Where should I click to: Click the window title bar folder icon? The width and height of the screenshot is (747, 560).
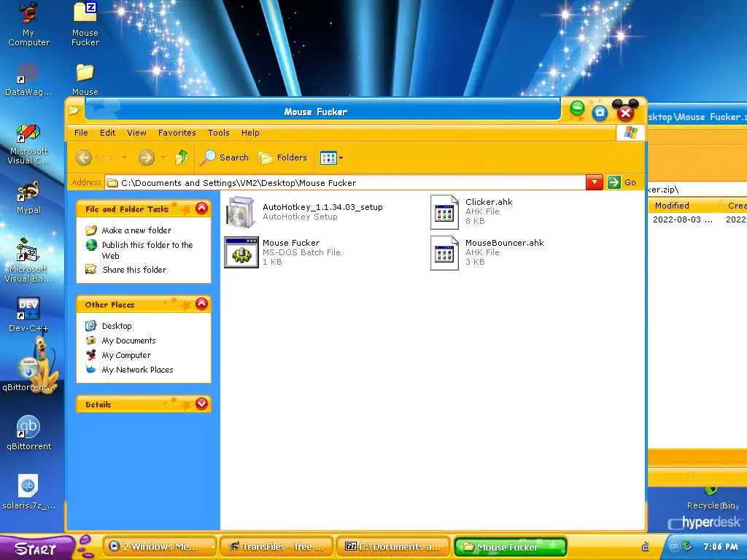74,111
